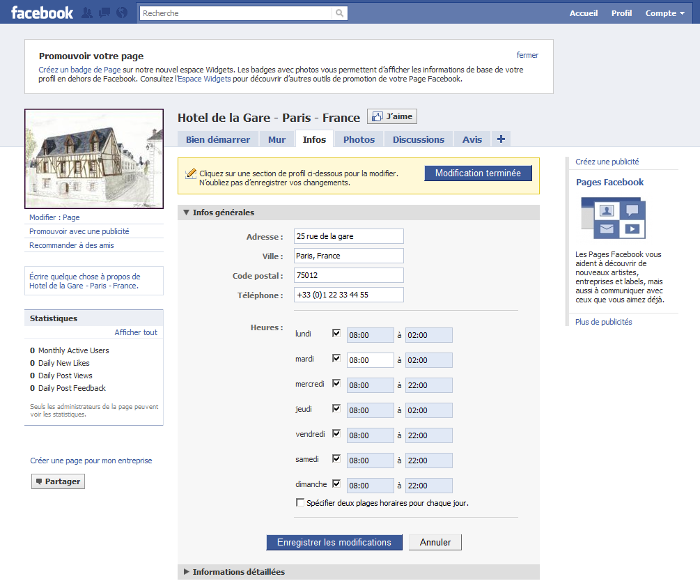Viewport: 700px width, 588px height.
Task: Click Créer une page pour mon entreprise
Action: coord(91,461)
